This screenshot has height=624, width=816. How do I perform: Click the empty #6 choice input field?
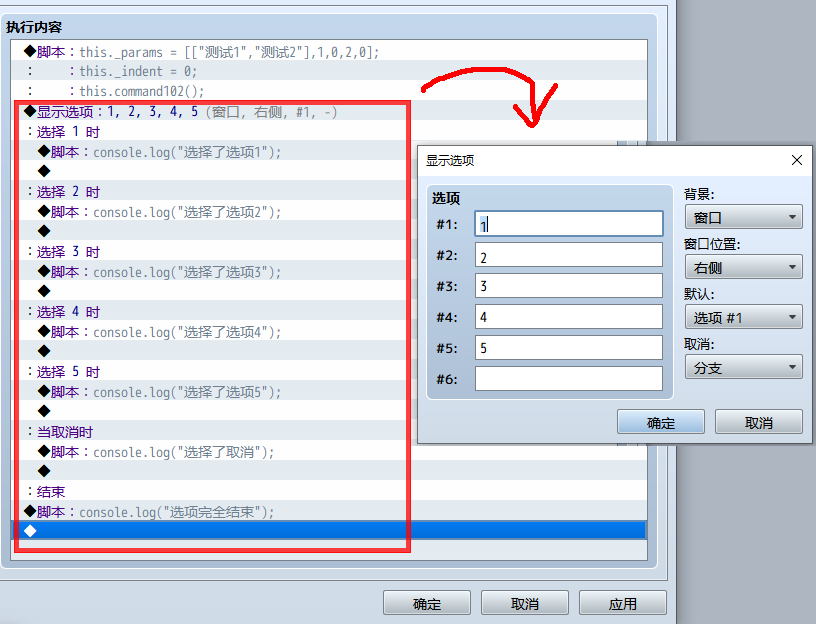tap(569, 378)
